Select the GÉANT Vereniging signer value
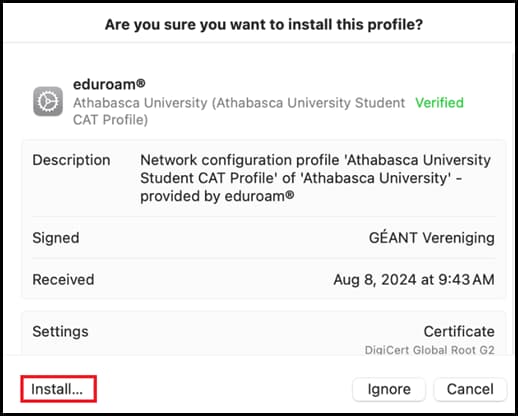 432,238
